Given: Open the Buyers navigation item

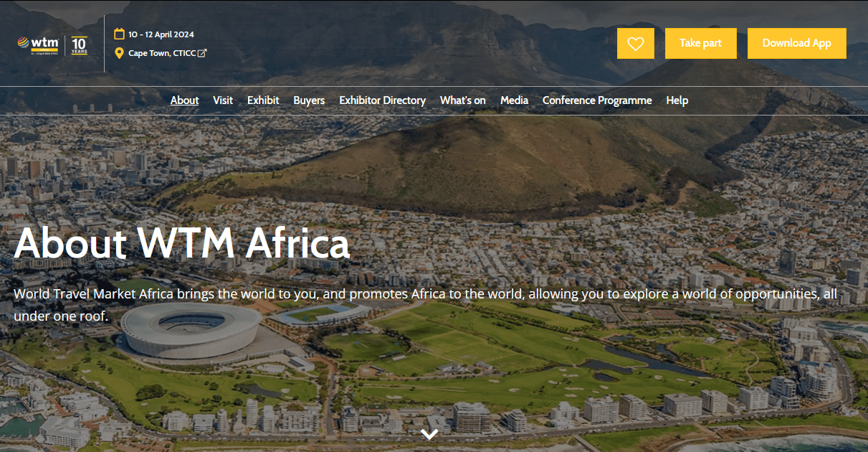Looking at the screenshot, I should [x=309, y=100].
